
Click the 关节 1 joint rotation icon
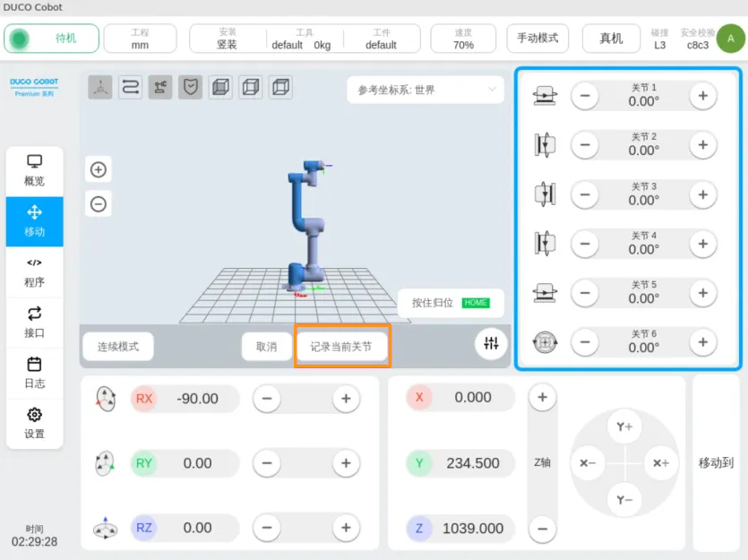(x=545, y=95)
